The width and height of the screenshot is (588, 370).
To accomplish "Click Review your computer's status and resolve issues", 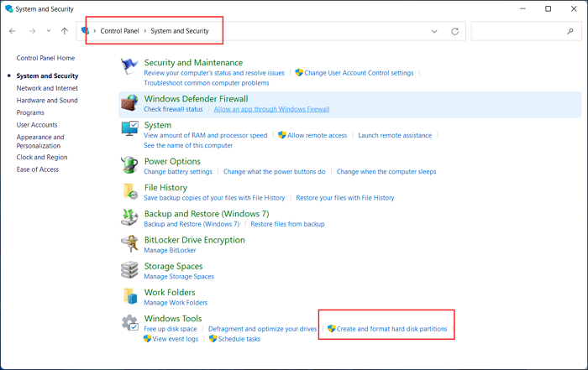I will [x=214, y=73].
